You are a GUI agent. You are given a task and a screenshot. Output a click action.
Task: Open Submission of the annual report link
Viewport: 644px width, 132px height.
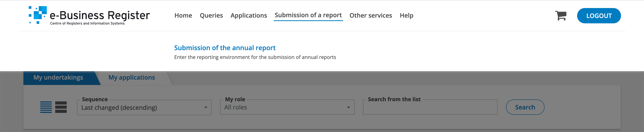point(225,48)
